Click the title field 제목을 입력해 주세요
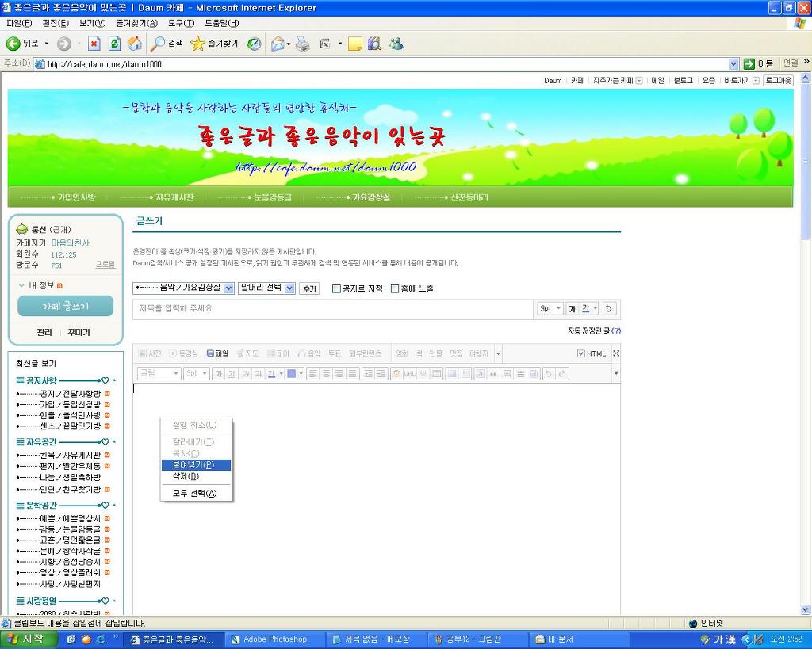 click(332, 308)
